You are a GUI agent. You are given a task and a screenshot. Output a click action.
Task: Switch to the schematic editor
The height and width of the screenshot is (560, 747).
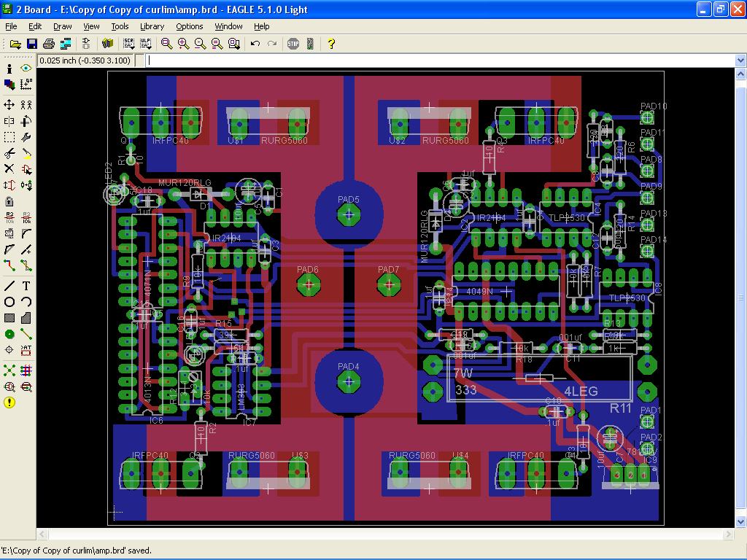(86, 44)
